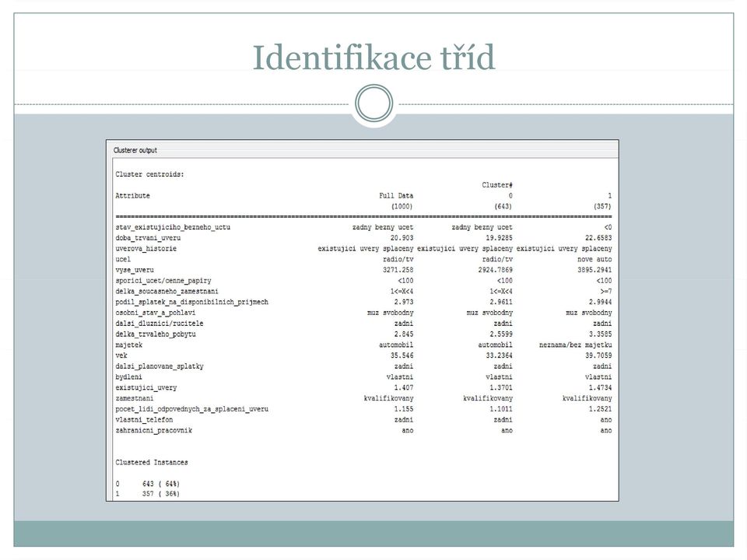The image size is (747, 560).
Task: Select the value 1.4734
Action: (x=600, y=387)
